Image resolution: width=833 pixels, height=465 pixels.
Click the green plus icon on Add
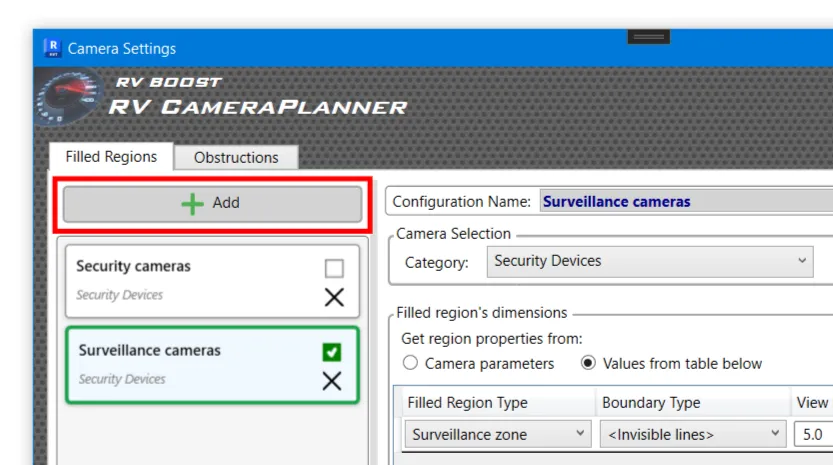pyautogui.click(x=192, y=203)
